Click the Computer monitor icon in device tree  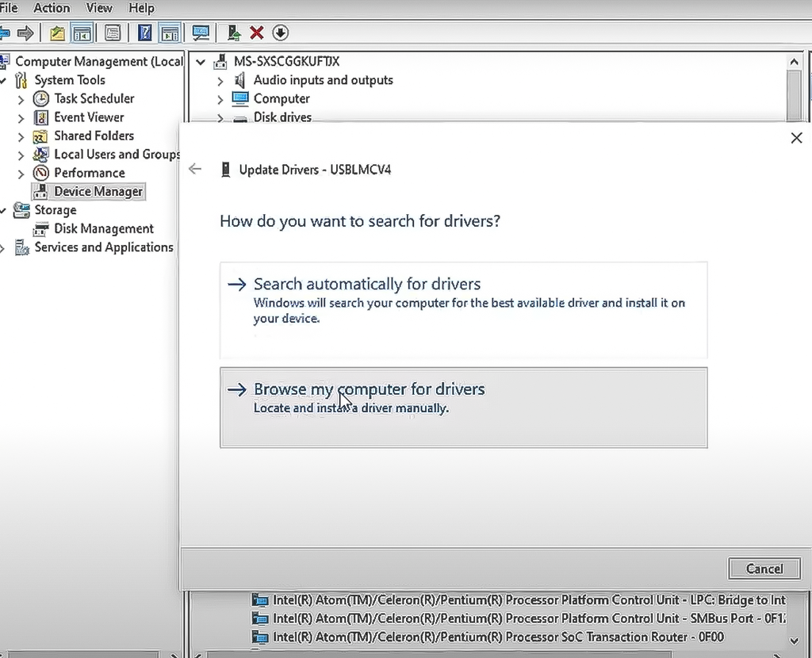click(x=239, y=98)
